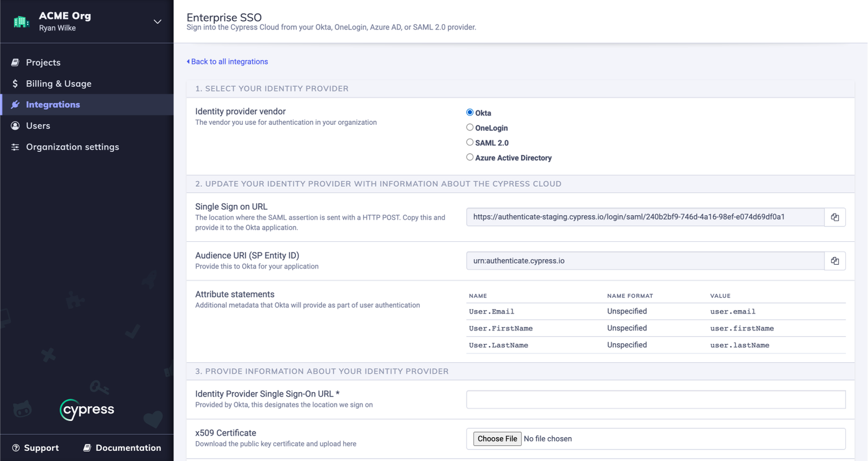Click Choose File for x509 Certificate
Image resolution: width=868 pixels, height=461 pixels.
point(497,439)
